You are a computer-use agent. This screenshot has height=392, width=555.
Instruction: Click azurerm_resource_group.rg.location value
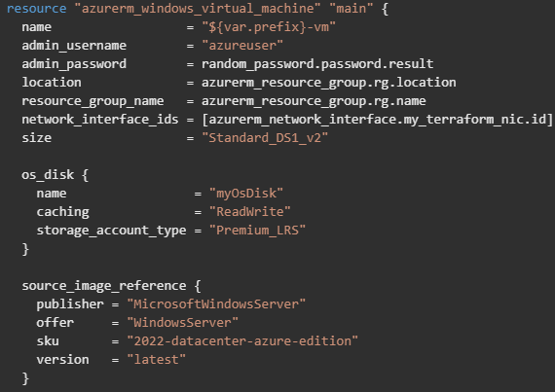329,83
